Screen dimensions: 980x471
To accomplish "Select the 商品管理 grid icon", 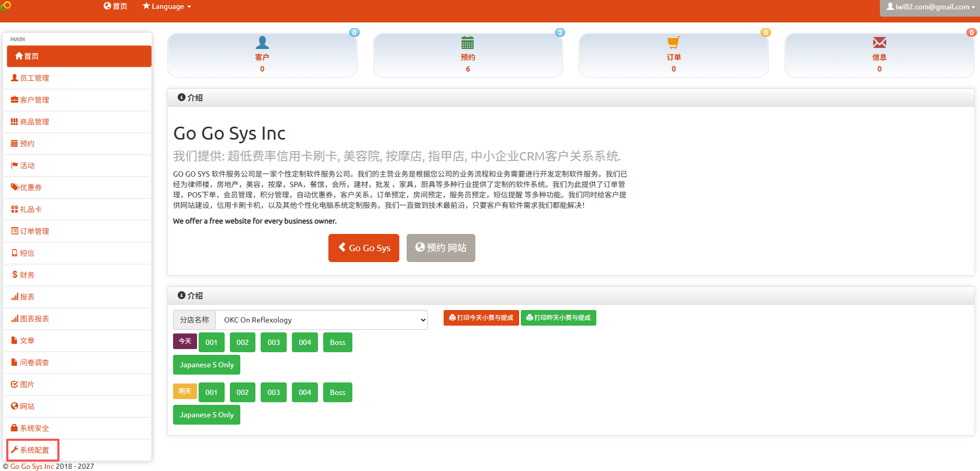I will click(15, 121).
